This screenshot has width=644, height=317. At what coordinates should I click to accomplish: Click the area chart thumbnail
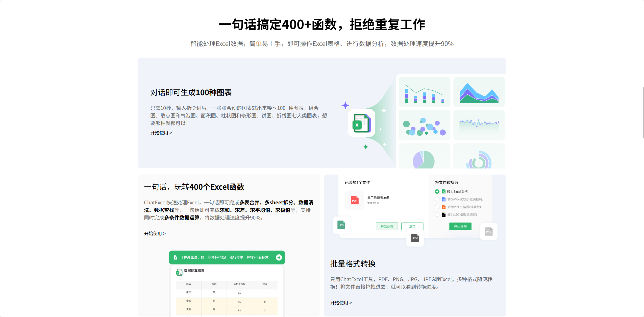(479, 92)
